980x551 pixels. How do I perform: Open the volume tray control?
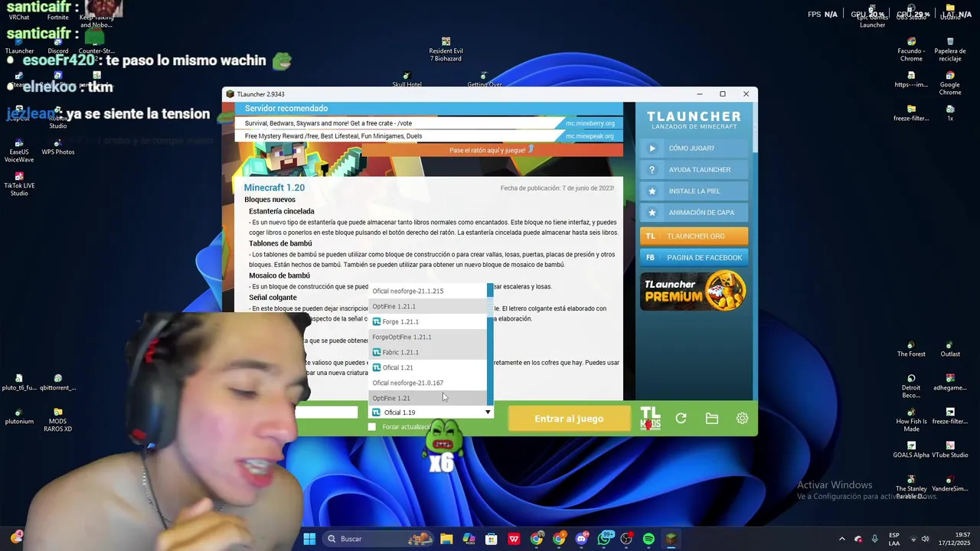click(x=925, y=539)
